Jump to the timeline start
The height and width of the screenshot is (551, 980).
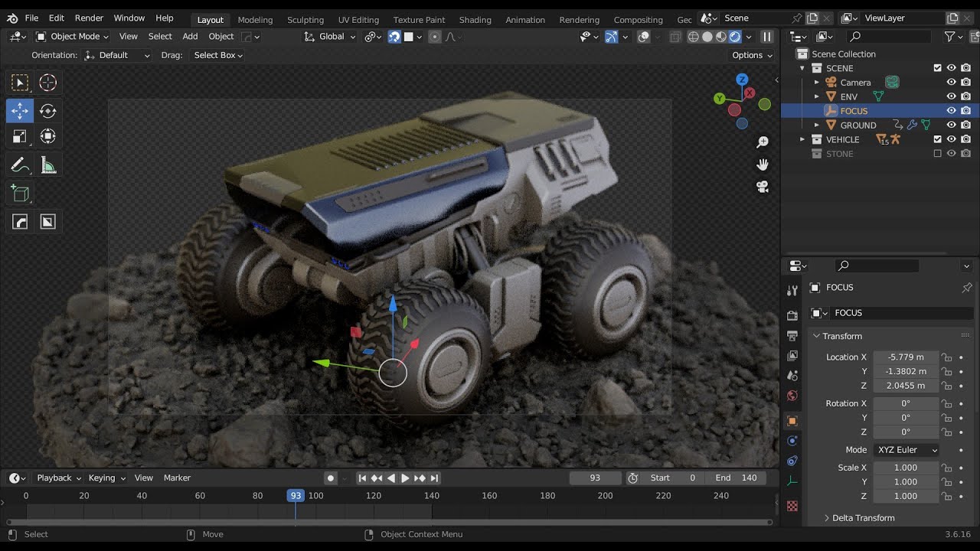click(363, 478)
